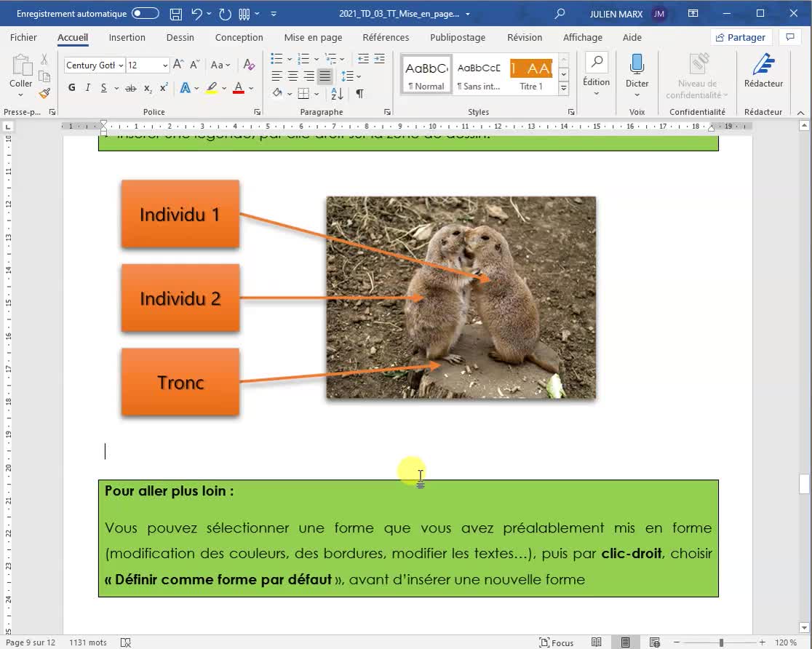Click the format painter brush icon
Screen dimensions: 812x649
point(44,94)
